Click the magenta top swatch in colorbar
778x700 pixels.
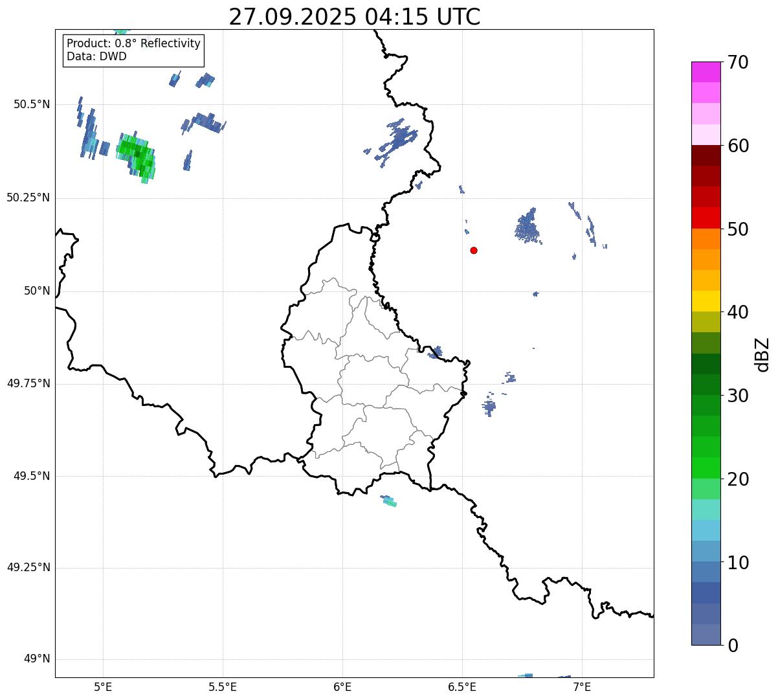coord(706,72)
